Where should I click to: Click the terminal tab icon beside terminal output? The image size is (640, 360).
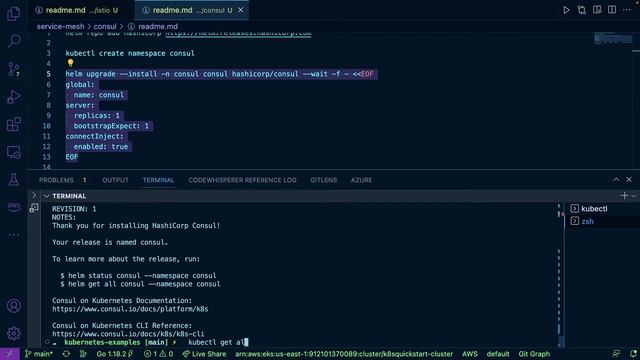coord(34,208)
